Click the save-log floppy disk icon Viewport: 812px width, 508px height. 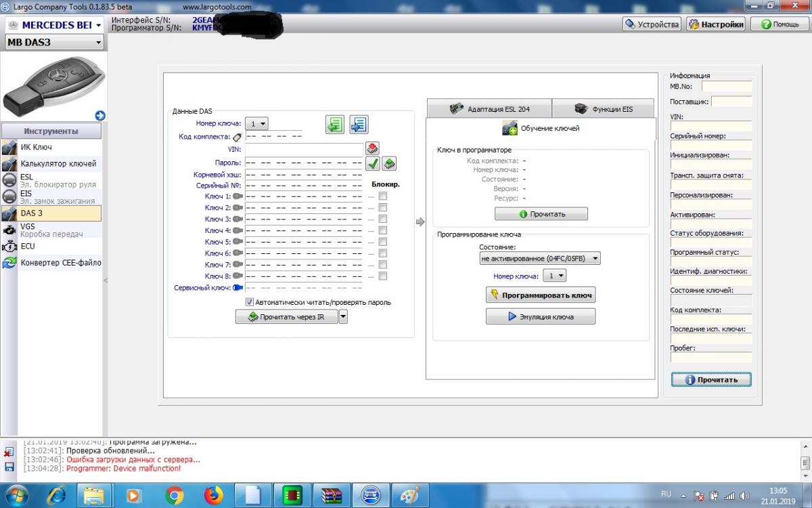coord(9,467)
